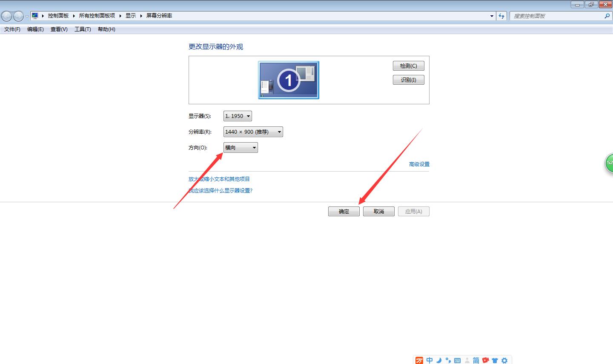Viewport: 613px width, 364px height.
Task: Click the 更改显示器的外观 heading
Action: click(216, 47)
